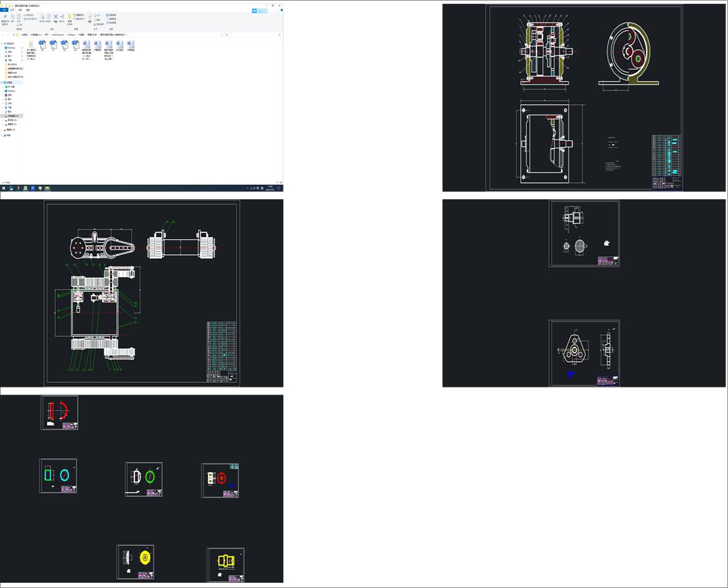Select Pin to Quick access ribbon icon
Viewport: 728px width, 588px height.
coord(5,17)
